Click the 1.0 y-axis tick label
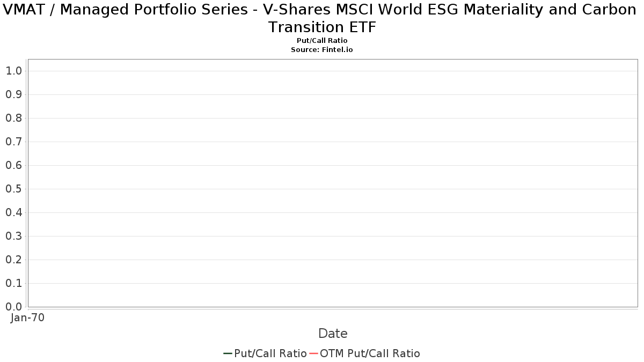This screenshot has height=362, width=644. tap(14, 71)
